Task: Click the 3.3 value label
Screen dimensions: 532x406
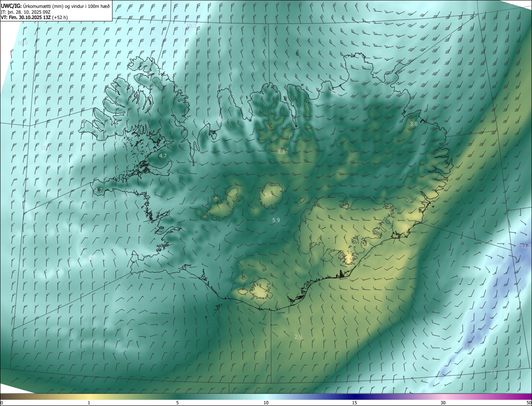Action: click(x=281, y=152)
